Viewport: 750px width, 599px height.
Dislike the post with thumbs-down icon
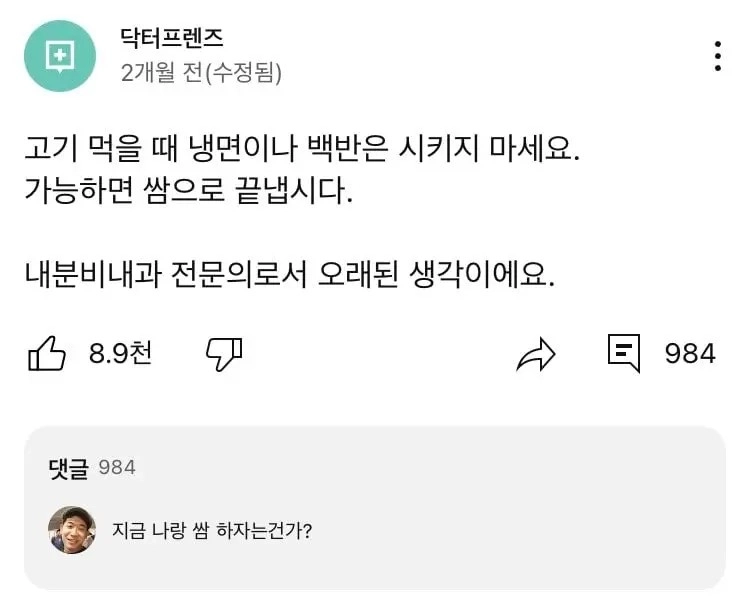click(x=224, y=353)
